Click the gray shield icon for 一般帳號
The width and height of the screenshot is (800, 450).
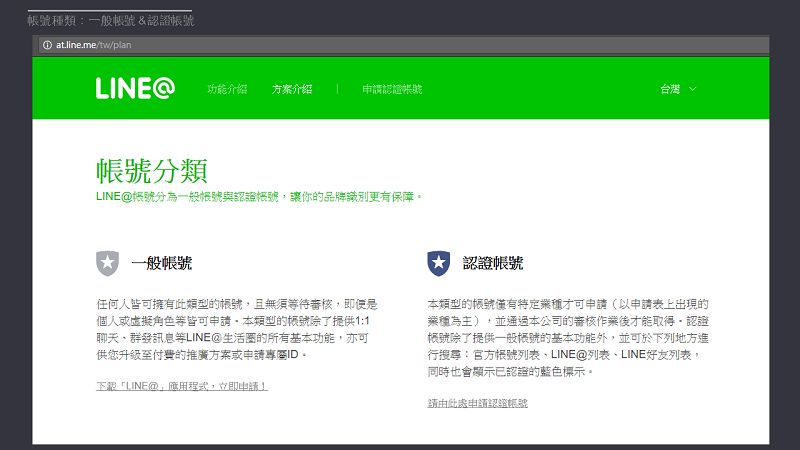coord(107,263)
